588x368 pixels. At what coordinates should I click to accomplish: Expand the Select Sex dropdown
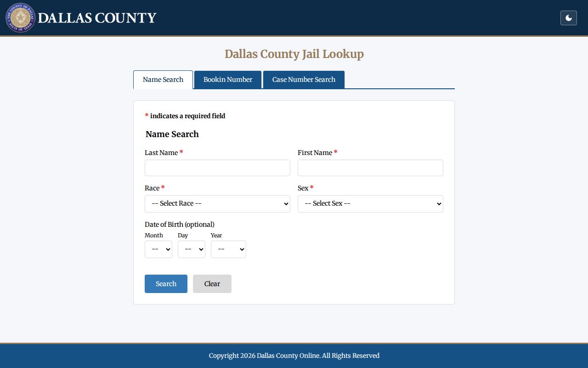[x=370, y=204]
